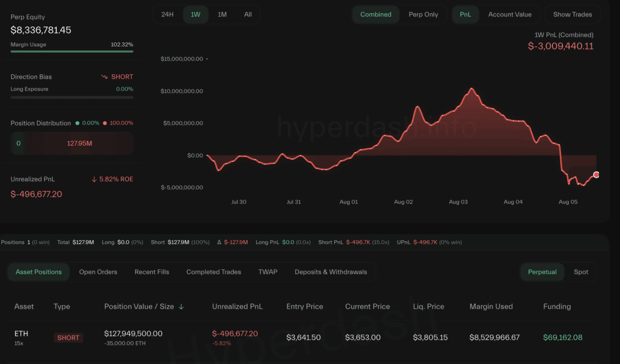Viewport: 620px width, 364px height.
Task: Click the 127.95M position distribution bar
Action: pyautogui.click(x=80, y=143)
